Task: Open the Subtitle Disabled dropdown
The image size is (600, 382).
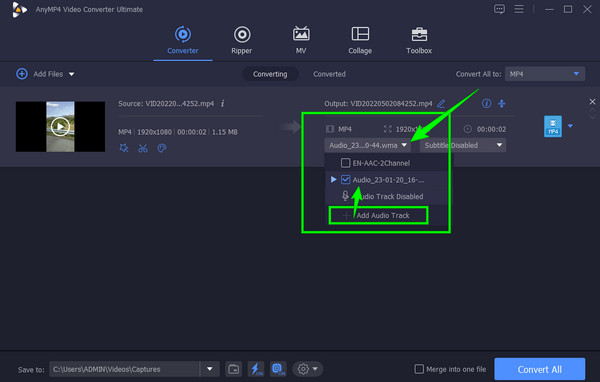Action: tap(463, 145)
